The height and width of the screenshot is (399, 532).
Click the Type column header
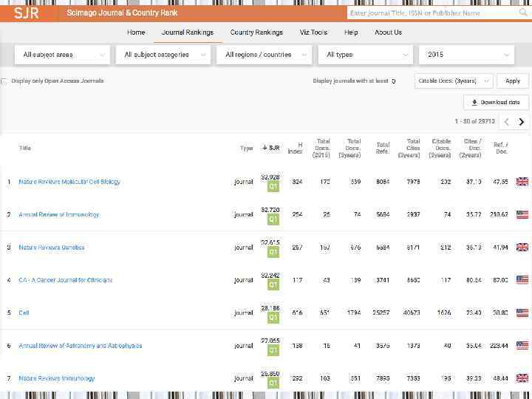[246, 148]
